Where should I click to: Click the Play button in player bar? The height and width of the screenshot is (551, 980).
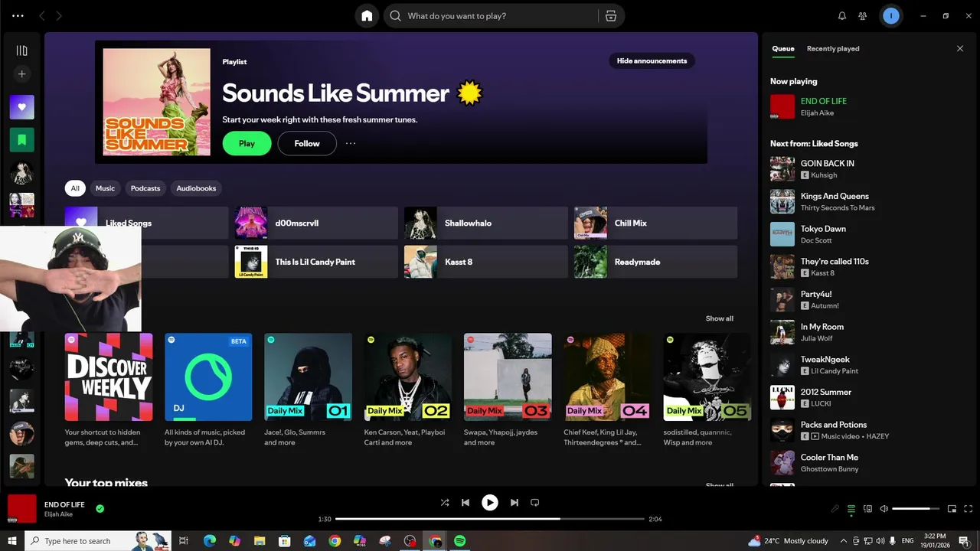tap(489, 503)
